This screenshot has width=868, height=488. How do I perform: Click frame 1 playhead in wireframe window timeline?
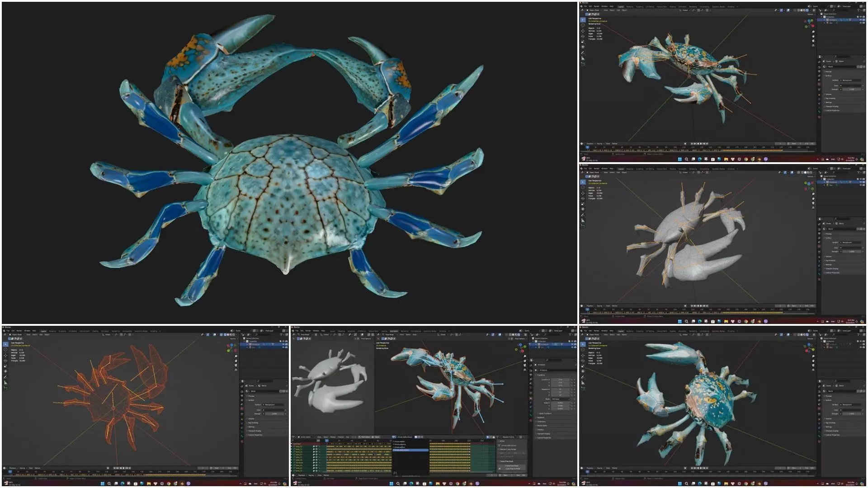[x=10, y=472]
